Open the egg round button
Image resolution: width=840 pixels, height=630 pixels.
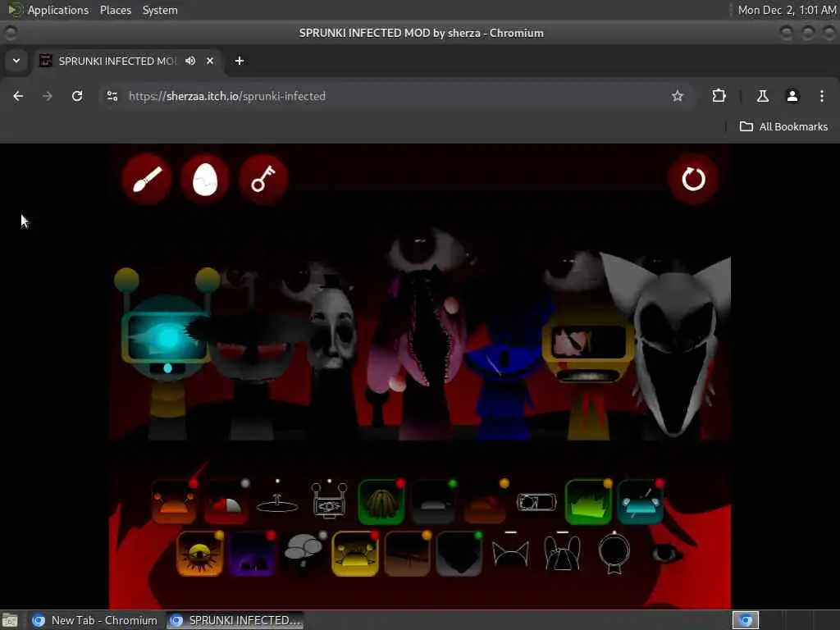point(205,179)
